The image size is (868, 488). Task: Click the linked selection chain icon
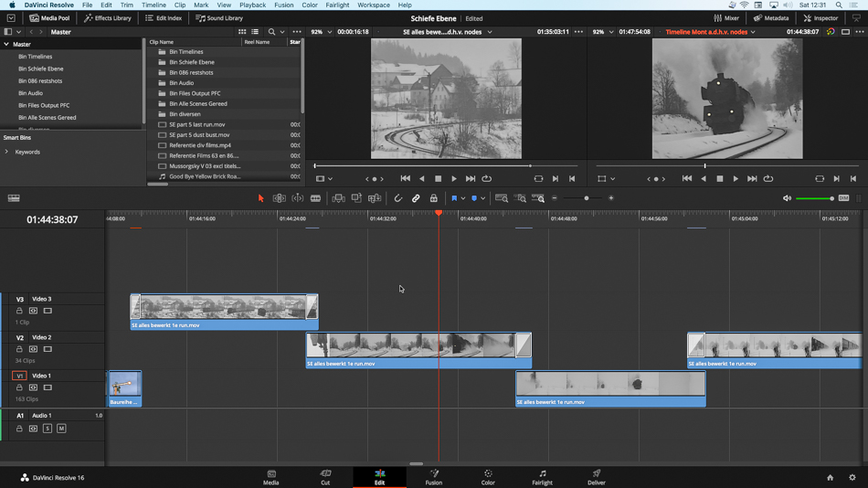(x=416, y=198)
